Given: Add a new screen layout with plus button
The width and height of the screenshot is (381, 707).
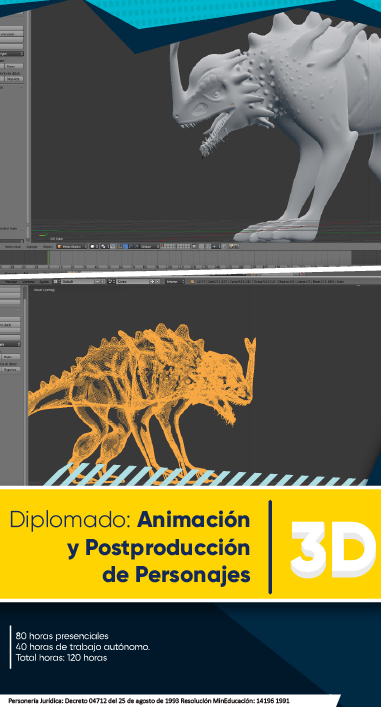Looking at the screenshot, I should [x=97, y=282].
